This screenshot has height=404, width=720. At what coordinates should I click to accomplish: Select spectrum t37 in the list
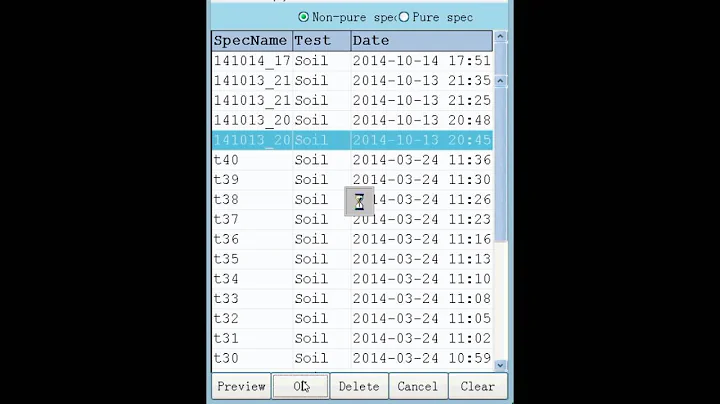pos(352,219)
